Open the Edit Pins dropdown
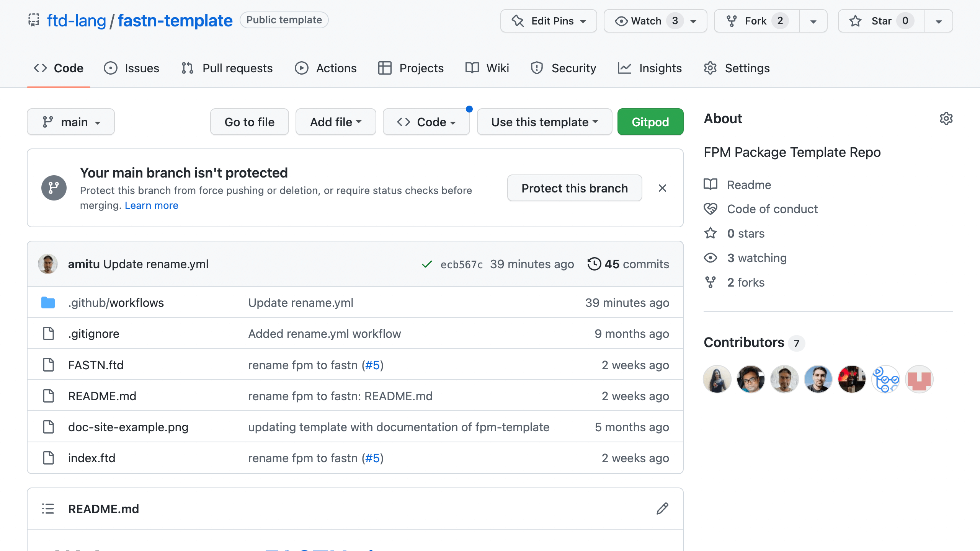Image resolution: width=980 pixels, height=551 pixels. 549,21
